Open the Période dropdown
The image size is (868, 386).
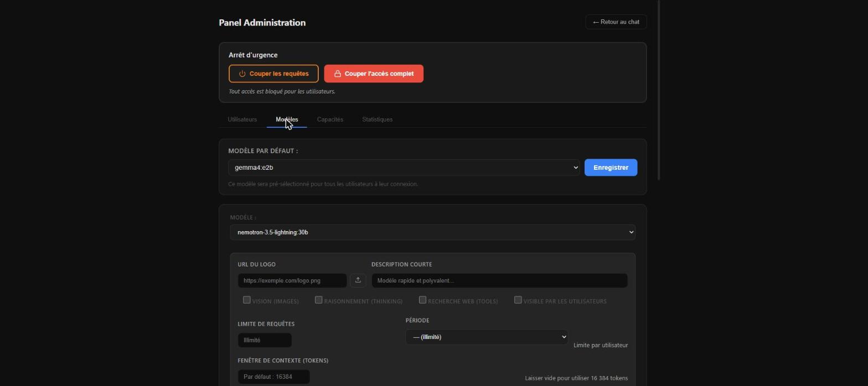coord(487,337)
